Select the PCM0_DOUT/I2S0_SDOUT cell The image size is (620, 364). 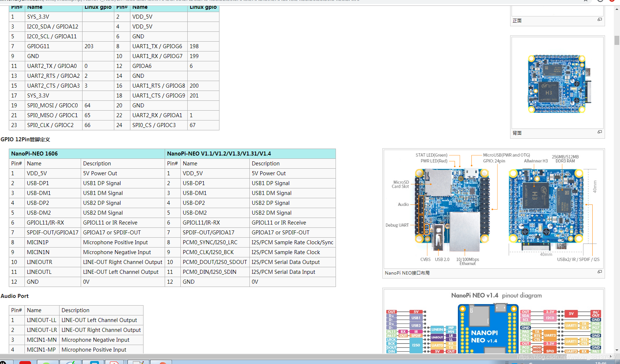(x=215, y=262)
